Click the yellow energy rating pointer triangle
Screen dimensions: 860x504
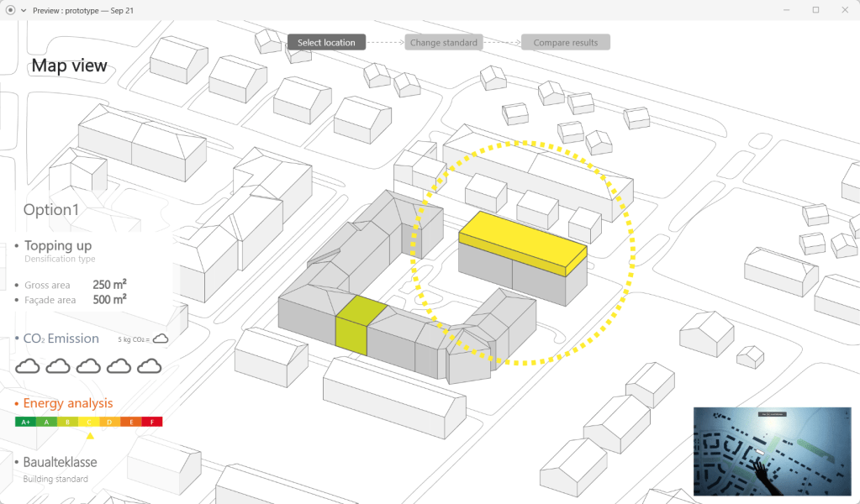tap(89, 436)
